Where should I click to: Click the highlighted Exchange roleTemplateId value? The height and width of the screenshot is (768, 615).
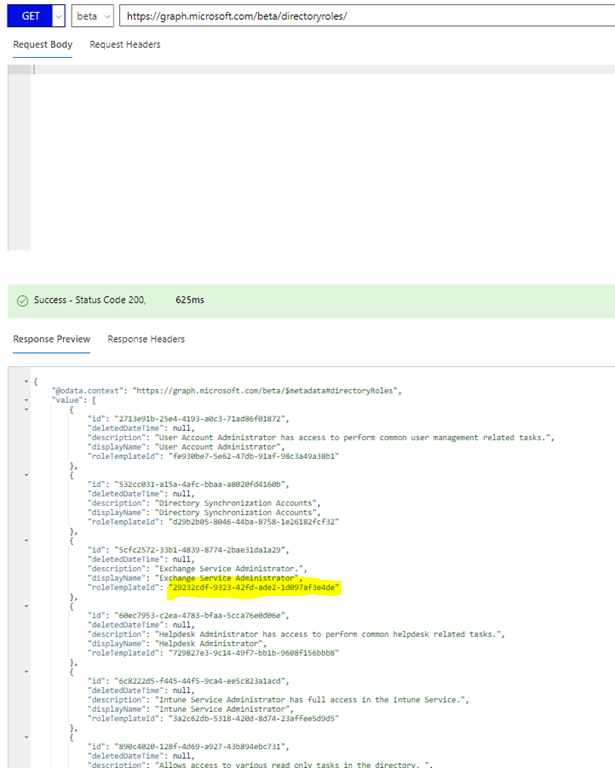tap(254, 587)
